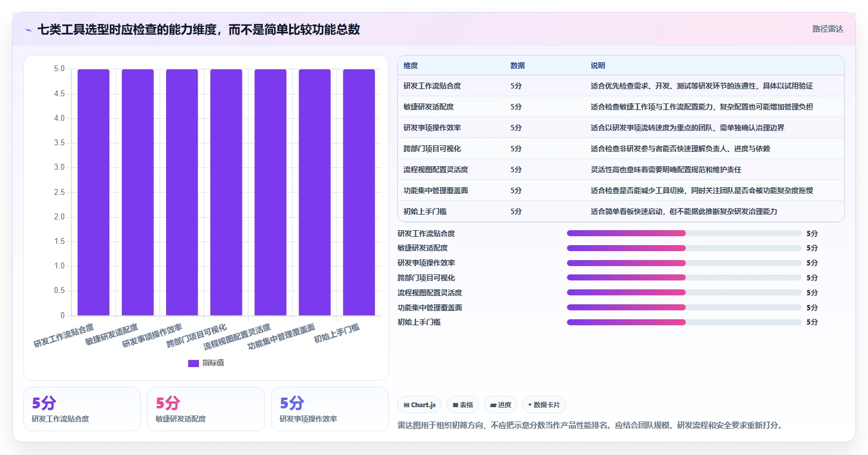The width and height of the screenshot is (868, 455).
Task: Open the 研发工作流贴合度 data card
Action: point(82,409)
